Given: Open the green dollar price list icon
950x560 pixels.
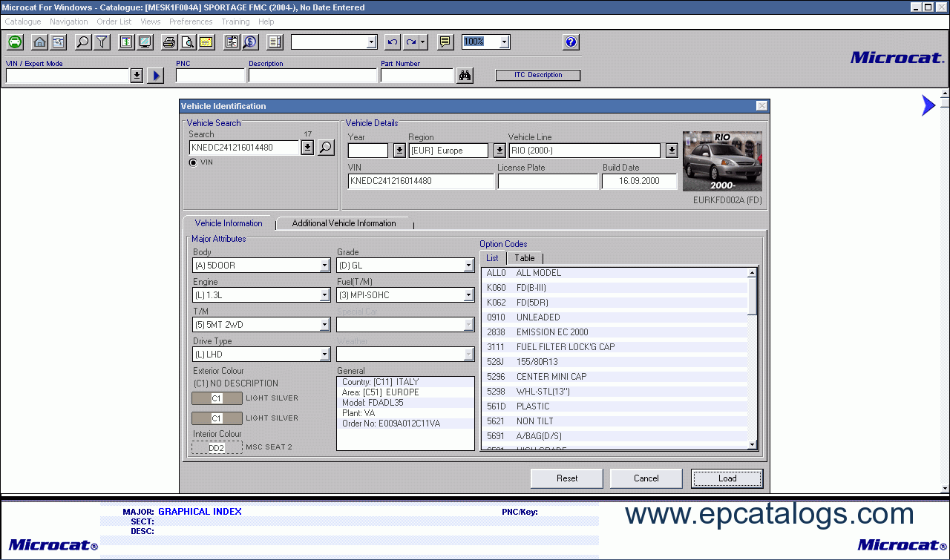Looking at the screenshot, I should (126, 42).
